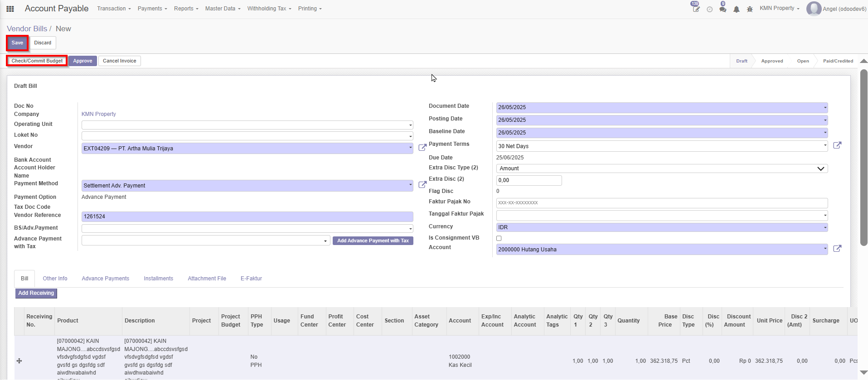Open the Reports menu
The width and height of the screenshot is (868, 380).
186,9
